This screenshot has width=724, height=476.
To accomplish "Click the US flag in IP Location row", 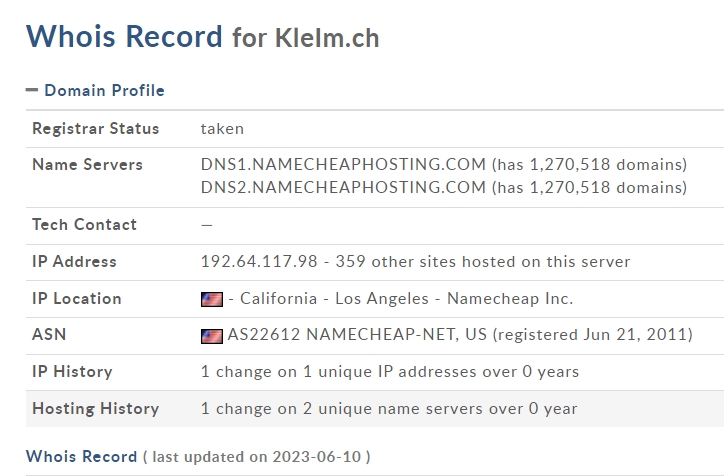I will [x=212, y=299].
